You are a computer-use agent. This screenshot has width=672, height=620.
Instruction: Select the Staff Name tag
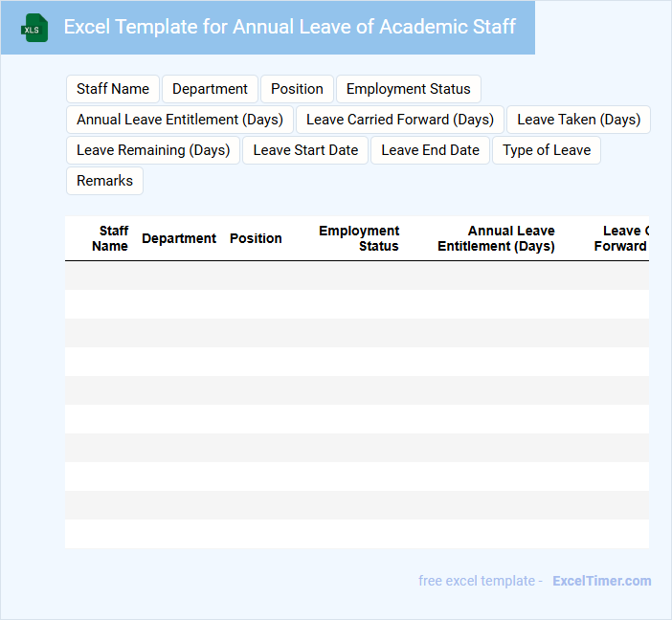coord(113,89)
